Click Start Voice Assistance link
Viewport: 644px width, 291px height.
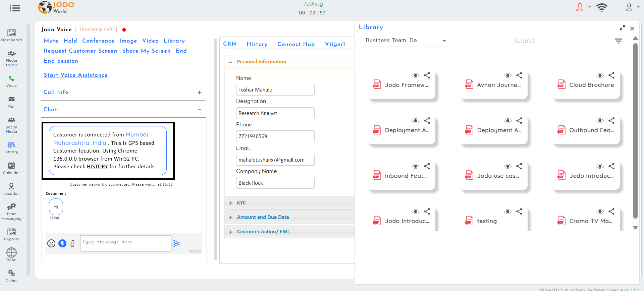click(76, 75)
